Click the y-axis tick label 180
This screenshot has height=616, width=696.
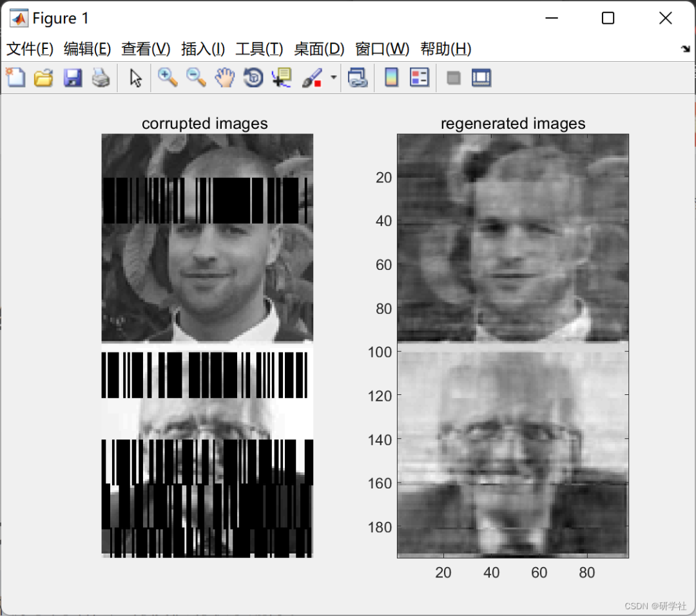click(x=380, y=527)
